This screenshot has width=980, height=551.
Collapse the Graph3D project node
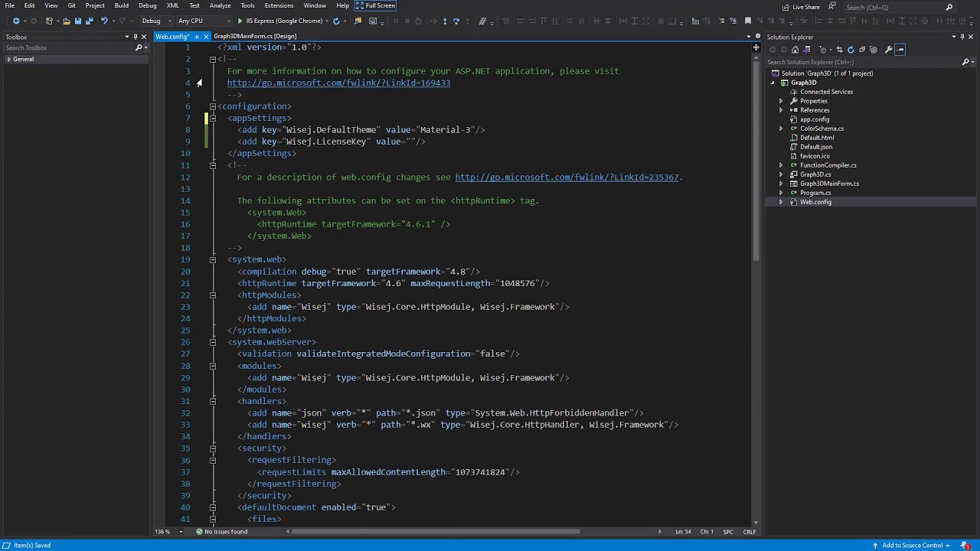773,83
